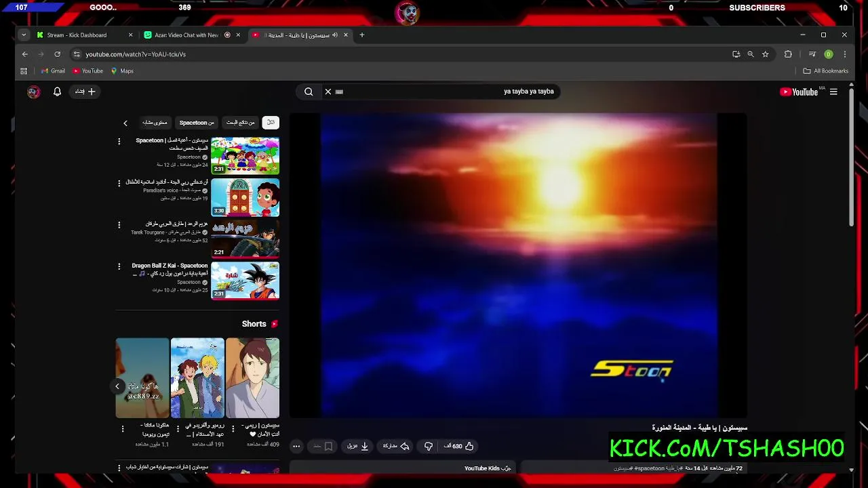868x488 pixels.
Task: Click the Create (إنشاء) button
Action: click(85, 91)
